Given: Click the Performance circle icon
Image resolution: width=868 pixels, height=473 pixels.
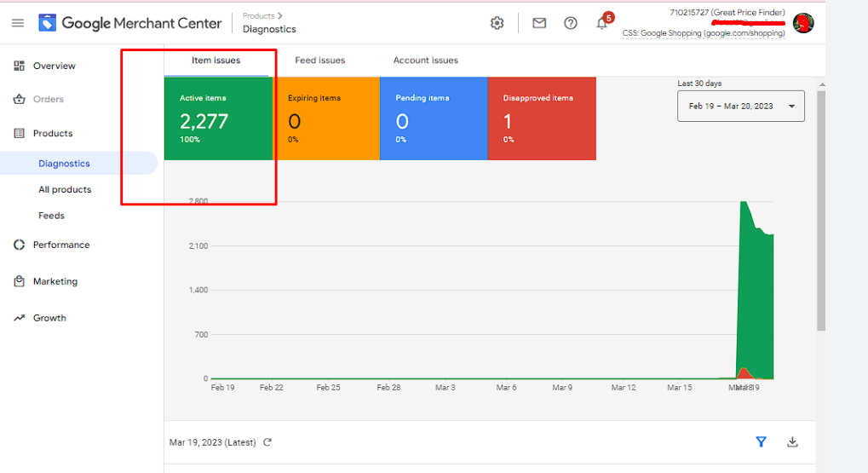Looking at the screenshot, I should [x=20, y=245].
